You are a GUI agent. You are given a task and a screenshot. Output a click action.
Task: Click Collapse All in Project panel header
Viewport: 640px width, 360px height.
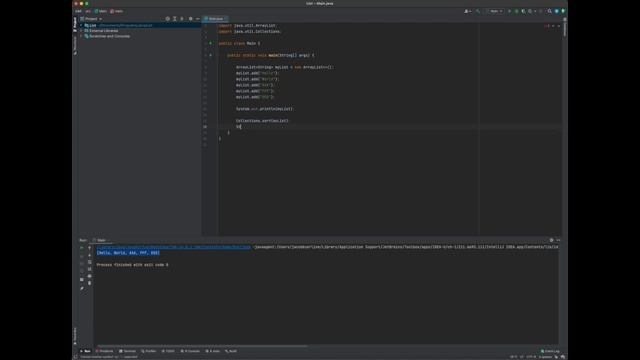[x=182, y=19]
